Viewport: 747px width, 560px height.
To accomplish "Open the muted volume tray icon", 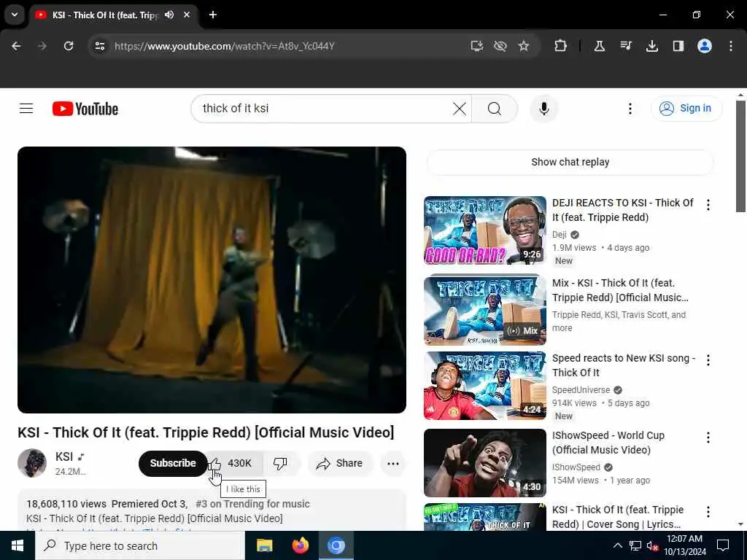I will [x=653, y=545].
